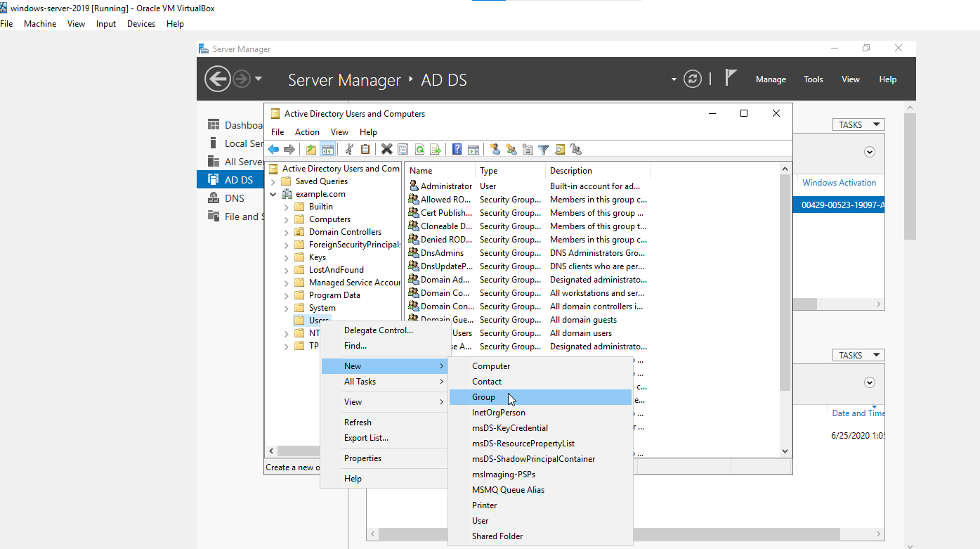
Task: Expand the Builtin container
Action: (x=287, y=207)
